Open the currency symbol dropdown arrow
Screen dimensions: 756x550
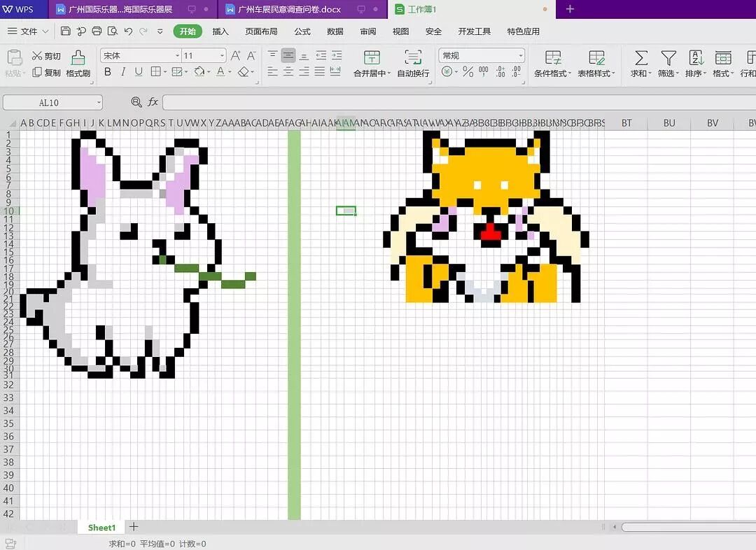tap(456, 72)
